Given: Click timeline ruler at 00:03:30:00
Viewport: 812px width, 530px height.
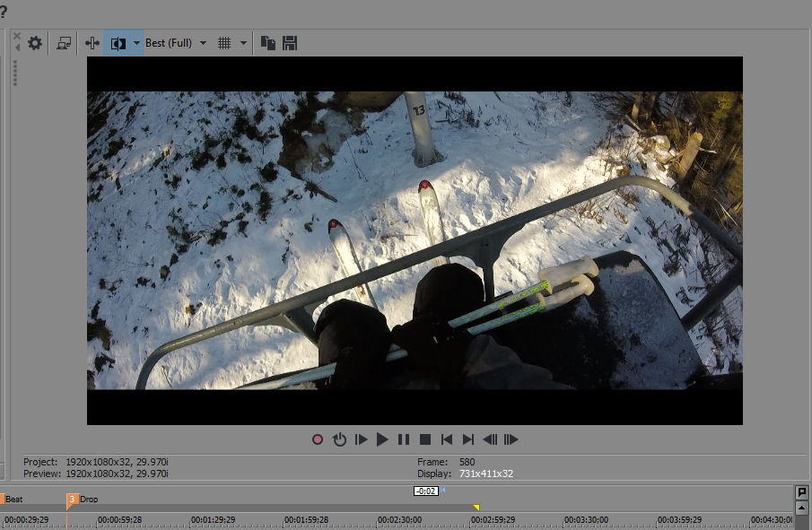Looking at the screenshot, I should (586, 519).
